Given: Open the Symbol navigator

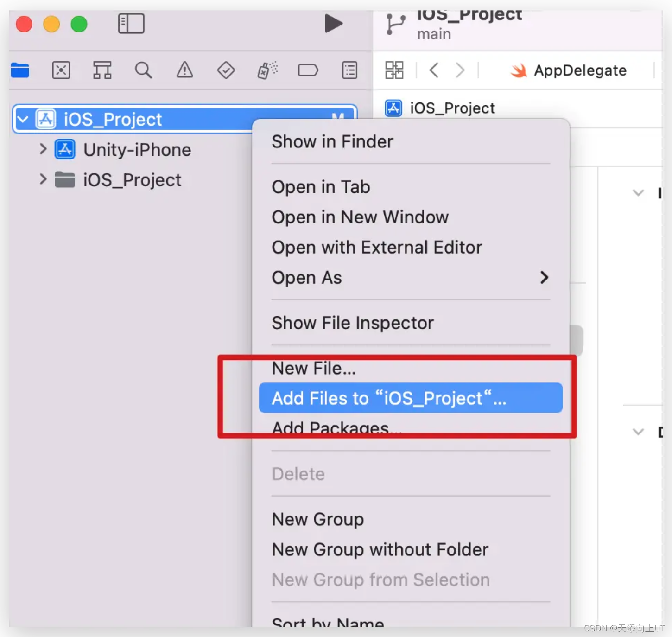Looking at the screenshot, I should (102, 70).
